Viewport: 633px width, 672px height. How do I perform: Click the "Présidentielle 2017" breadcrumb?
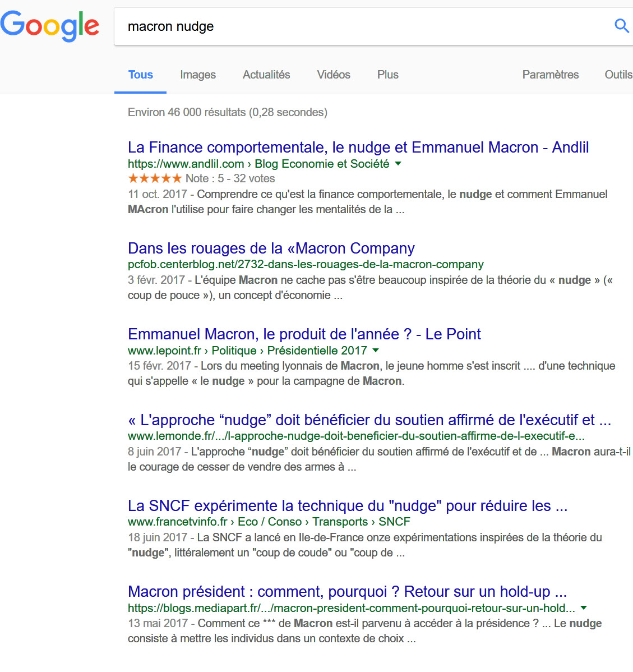(317, 351)
